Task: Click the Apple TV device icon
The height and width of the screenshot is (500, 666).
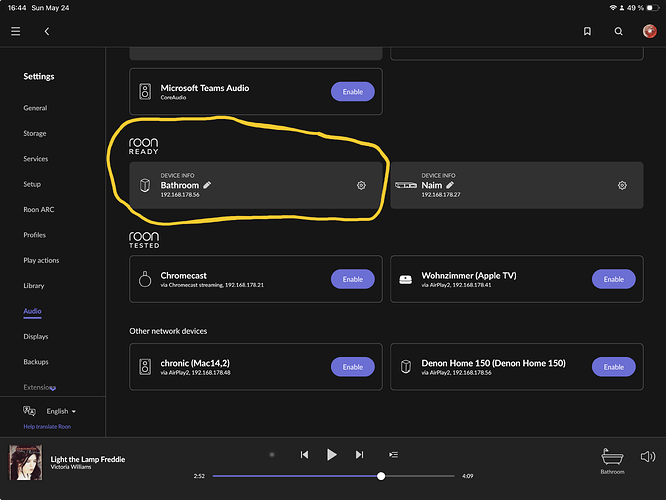Action: tap(406, 280)
